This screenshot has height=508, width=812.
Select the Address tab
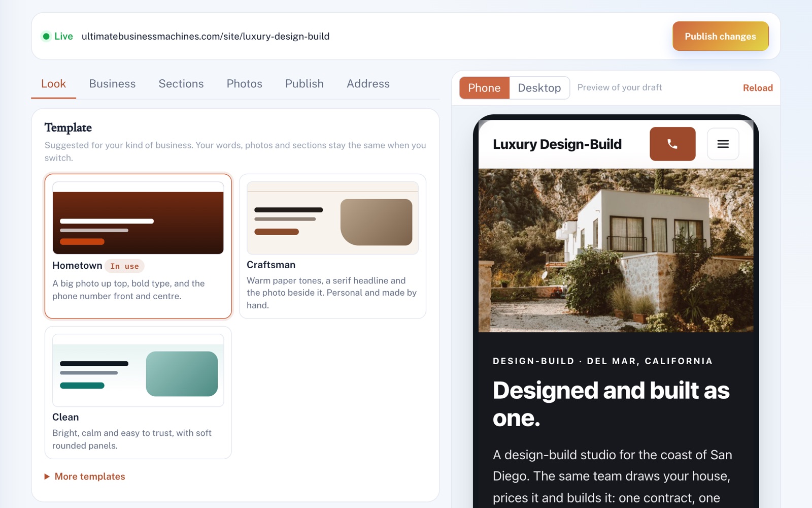368,84
